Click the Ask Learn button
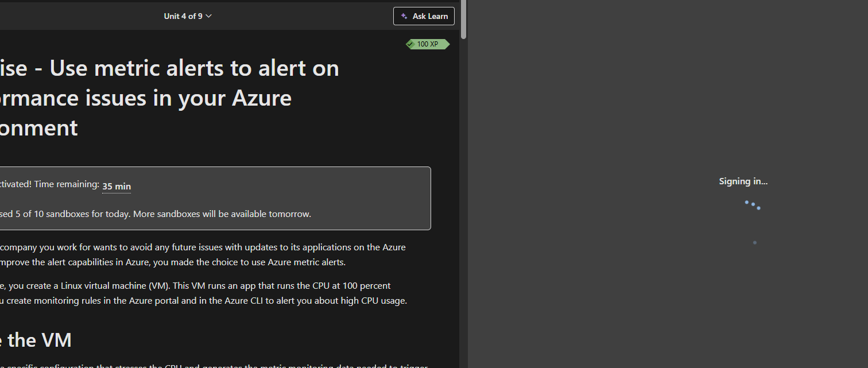The height and width of the screenshot is (368, 868). coord(424,16)
